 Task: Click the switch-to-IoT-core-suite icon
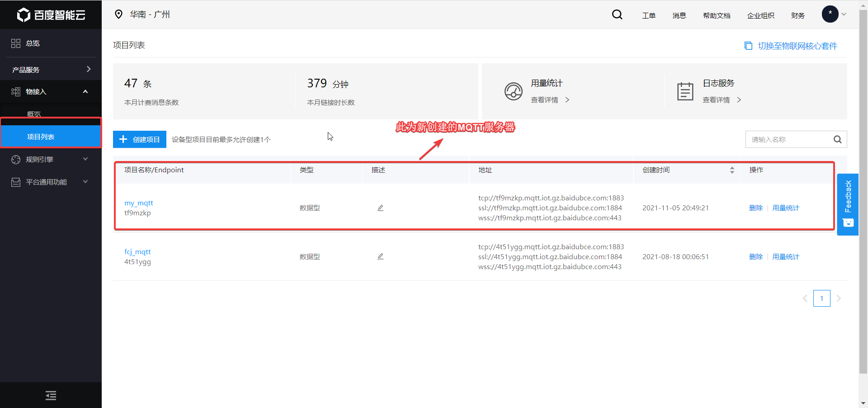click(x=748, y=46)
